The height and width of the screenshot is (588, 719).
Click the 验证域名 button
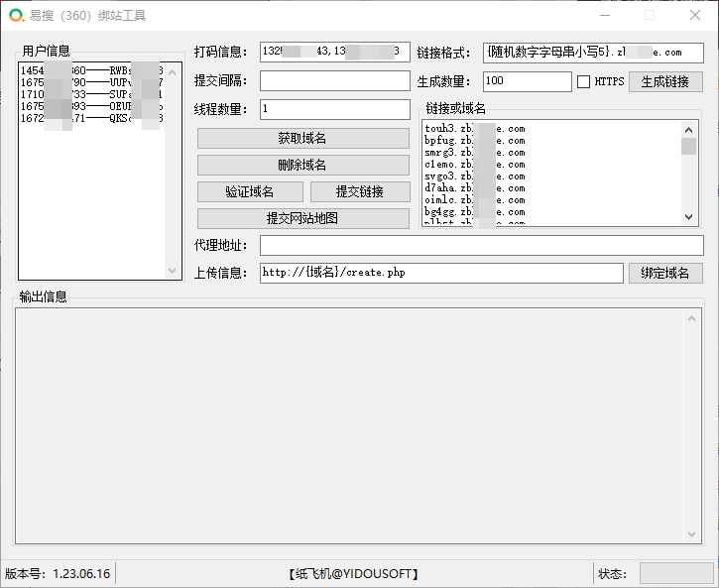tap(250, 191)
